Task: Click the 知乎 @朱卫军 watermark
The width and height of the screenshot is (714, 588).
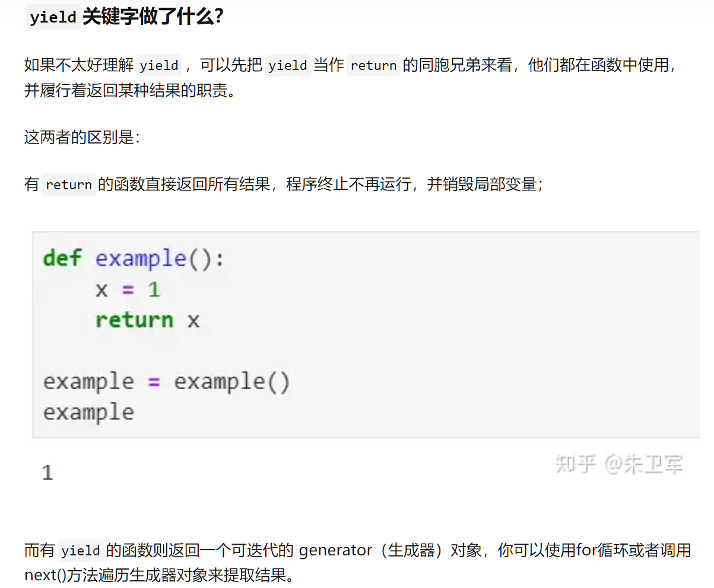Action: point(619,464)
